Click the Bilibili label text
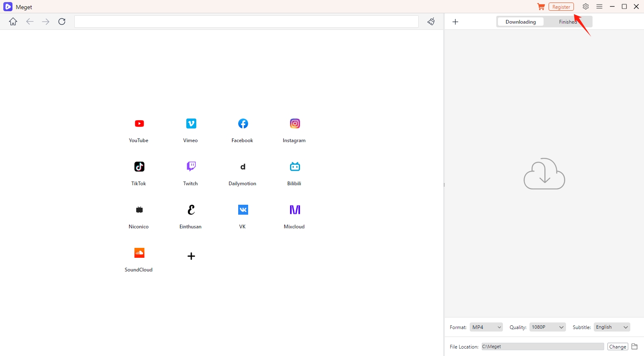 coord(294,184)
